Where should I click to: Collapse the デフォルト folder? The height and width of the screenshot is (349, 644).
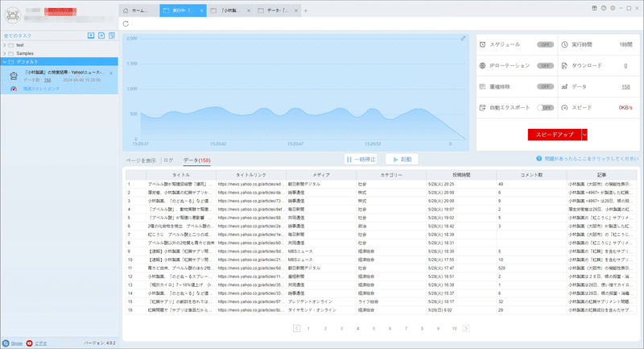point(5,62)
